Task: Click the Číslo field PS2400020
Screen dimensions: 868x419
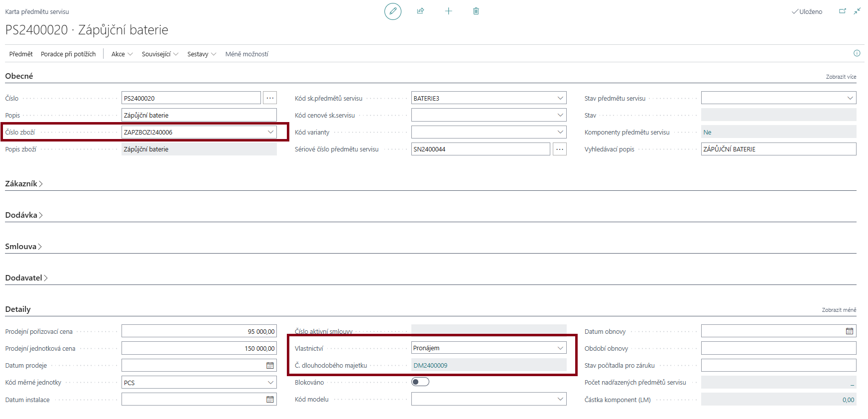Action: pos(191,98)
